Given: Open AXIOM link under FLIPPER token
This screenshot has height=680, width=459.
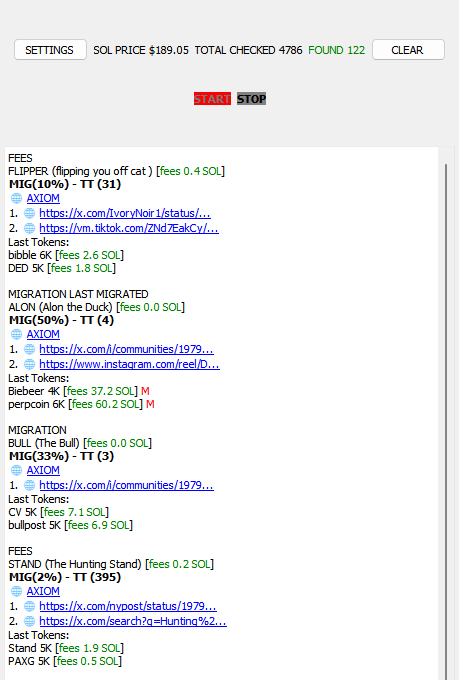Looking at the screenshot, I should (43, 198).
